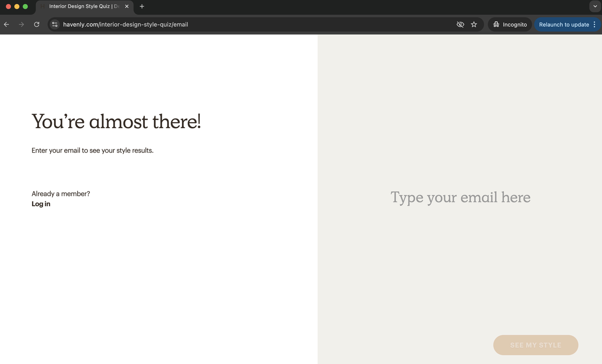Minimize the window using the yellow button
The width and height of the screenshot is (602, 364).
click(16, 7)
